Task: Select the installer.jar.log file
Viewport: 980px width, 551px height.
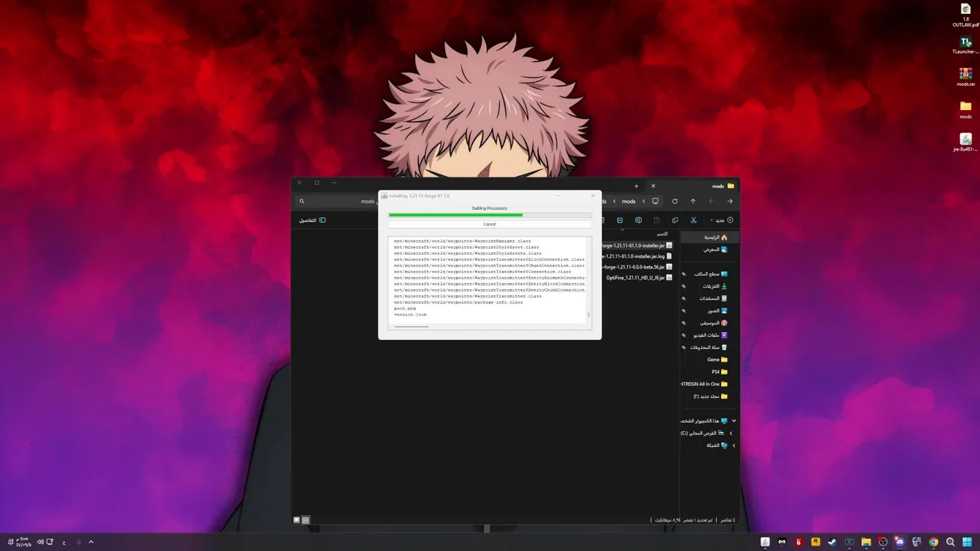Action: pyautogui.click(x=637, y=256)
